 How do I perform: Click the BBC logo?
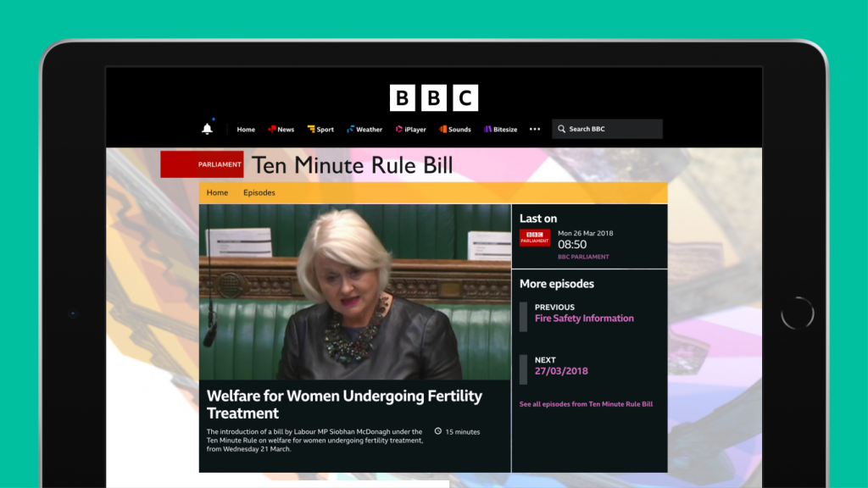point(434,98)
